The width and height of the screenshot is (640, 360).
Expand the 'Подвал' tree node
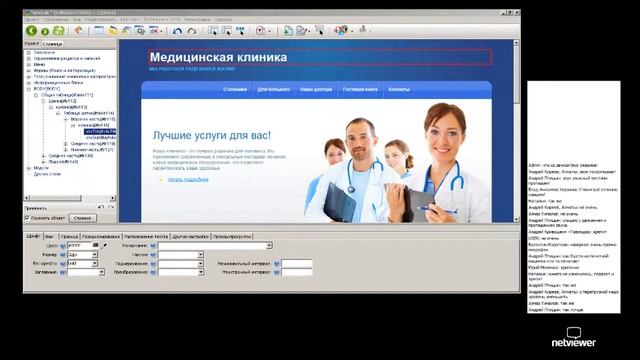tap(43, 162)
